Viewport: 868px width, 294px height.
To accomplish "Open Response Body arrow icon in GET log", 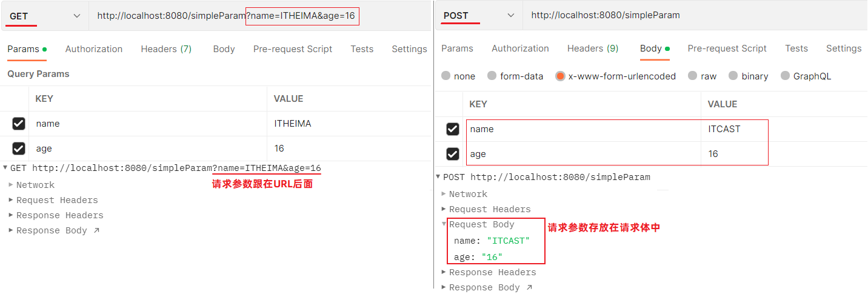I will pyautogui.click(x=96, y=230).
